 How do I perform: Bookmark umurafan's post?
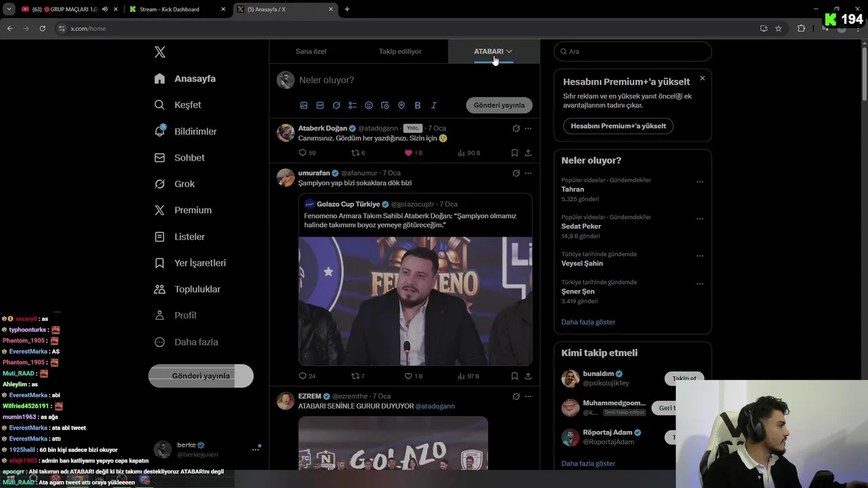click(x=515, y=376)
